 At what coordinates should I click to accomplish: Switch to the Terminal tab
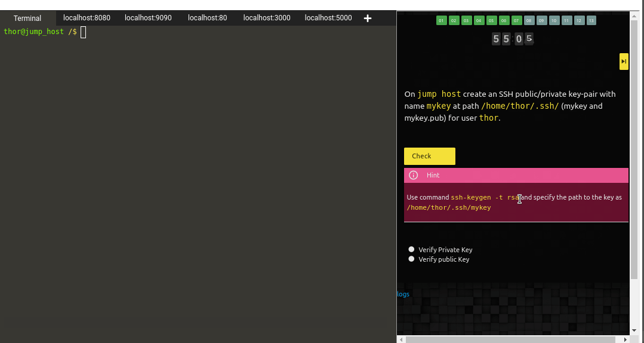(27, 18)
